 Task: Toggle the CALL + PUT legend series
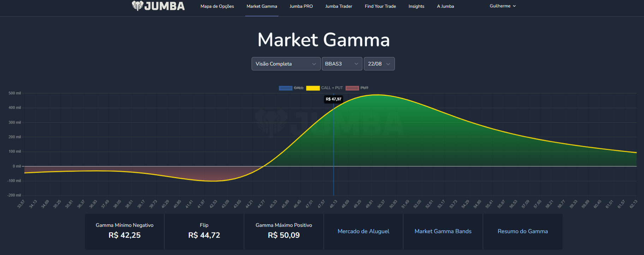click(332, 88)
